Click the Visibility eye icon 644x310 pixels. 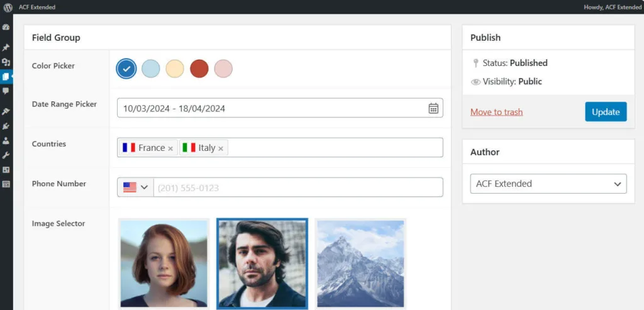(x=475, y=82)
